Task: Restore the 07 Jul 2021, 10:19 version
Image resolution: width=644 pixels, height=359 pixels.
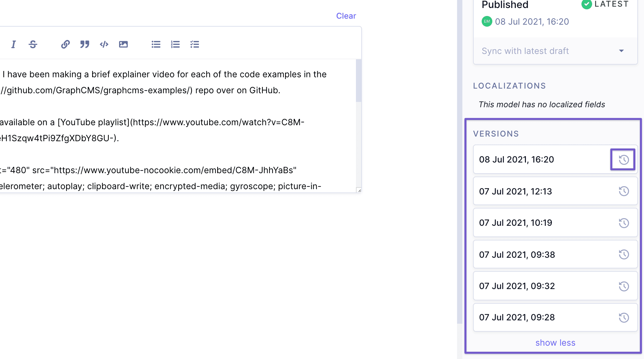Action: point(624,223)
